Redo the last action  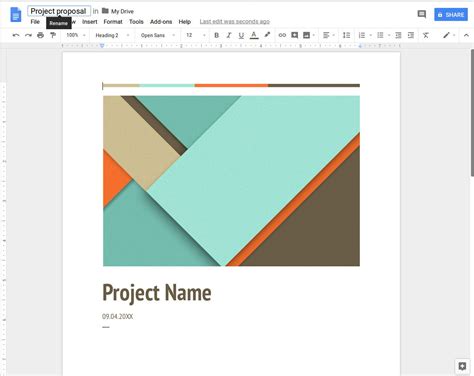(28, 35)
